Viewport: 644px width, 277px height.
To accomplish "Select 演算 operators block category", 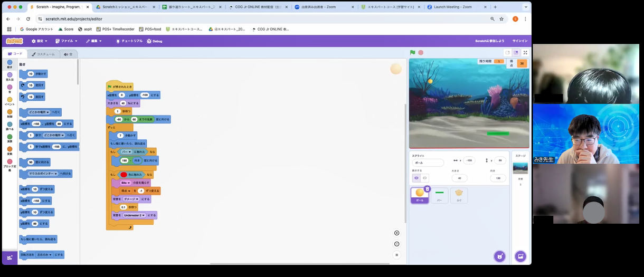I will click(x=10, y=138).
